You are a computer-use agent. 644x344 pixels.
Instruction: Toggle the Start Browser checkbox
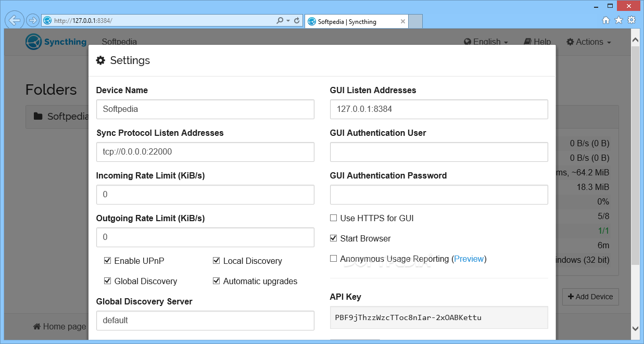(333, 238)
